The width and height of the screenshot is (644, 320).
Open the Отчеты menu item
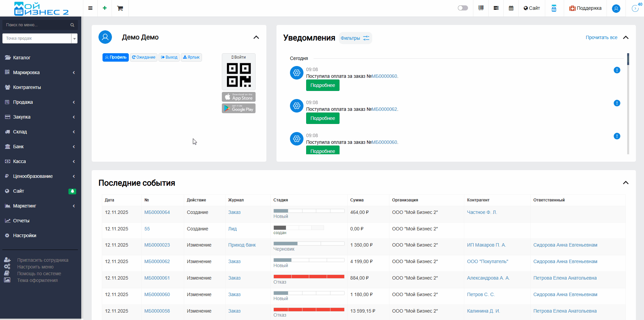(x=21, y=221)
